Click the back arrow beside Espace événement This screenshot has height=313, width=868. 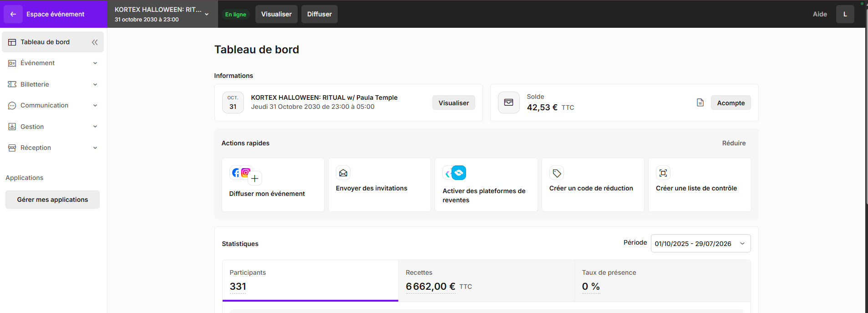pyautogui.click(x=13, y=14)
